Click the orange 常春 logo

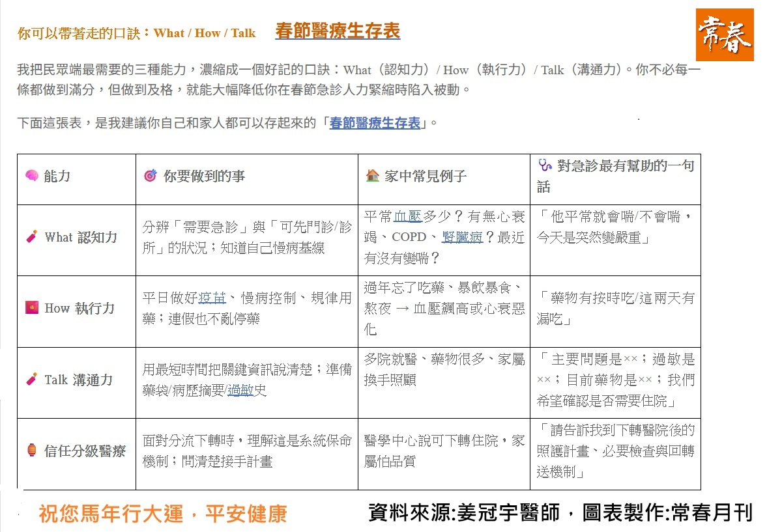725,35
